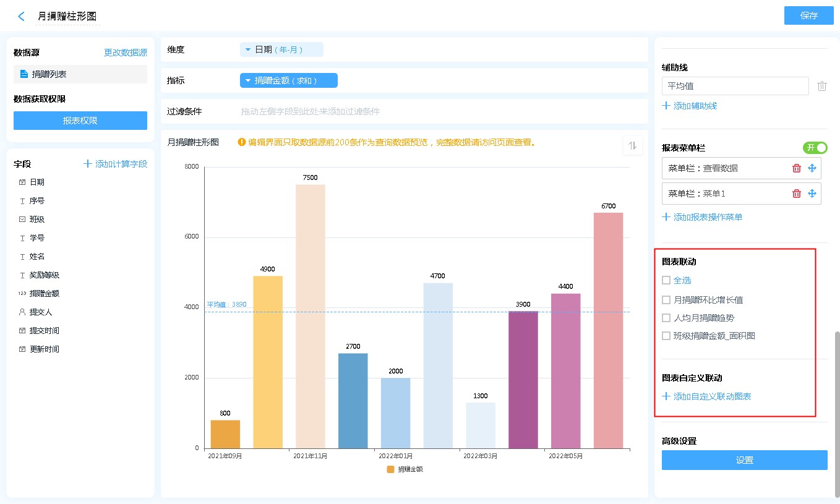The width and height of the screenshot is (840, 504).
Task: Click the chart sort order icon
Action: (x=632, y=146)
